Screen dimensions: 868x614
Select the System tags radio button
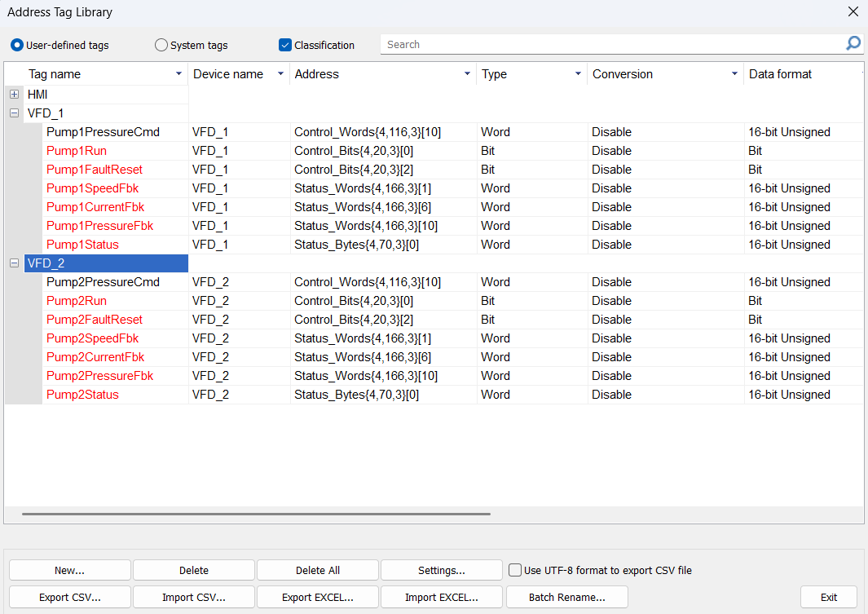(x=161, y=46)
